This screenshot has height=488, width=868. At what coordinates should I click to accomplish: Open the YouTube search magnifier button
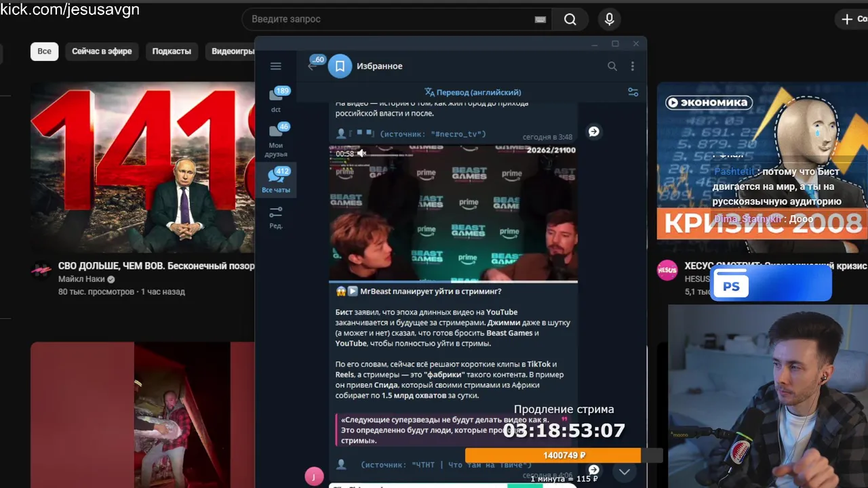(570, 20)
